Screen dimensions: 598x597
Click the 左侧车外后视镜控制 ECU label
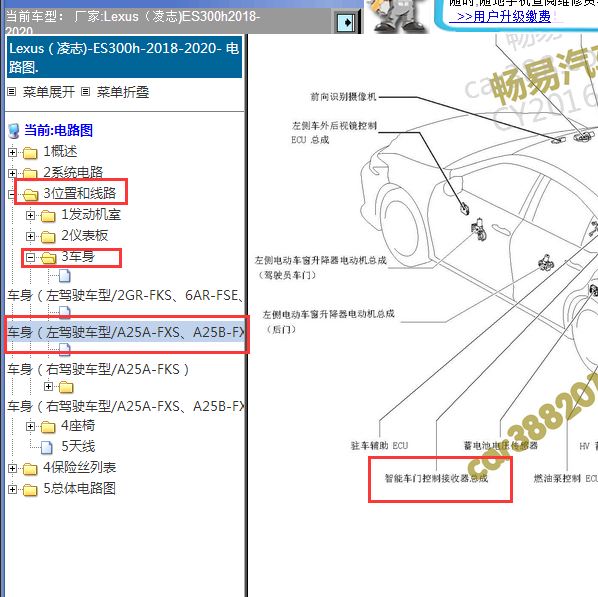[x=334, y=132]
